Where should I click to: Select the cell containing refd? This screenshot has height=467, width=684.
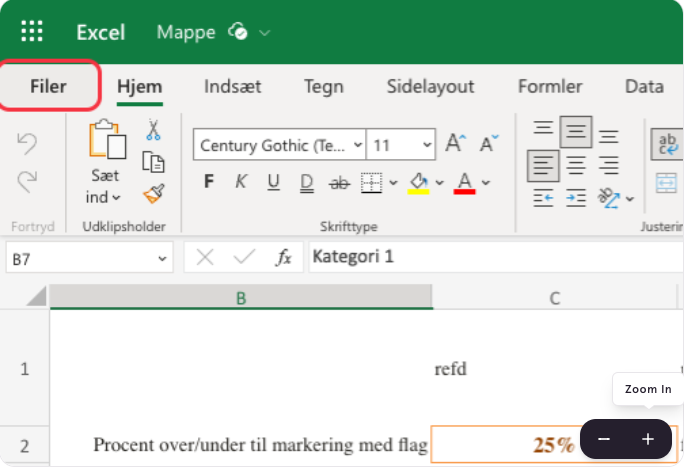tap(554, 368)
